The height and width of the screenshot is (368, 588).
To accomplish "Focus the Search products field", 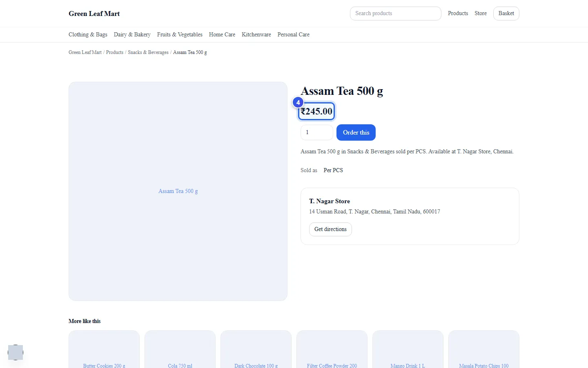I will pos(395,13).
